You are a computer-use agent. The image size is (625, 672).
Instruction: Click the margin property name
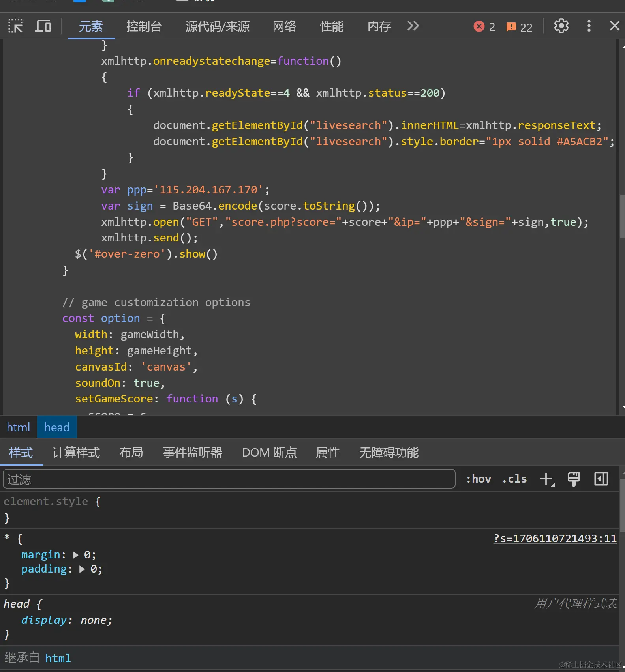(41, 555)
